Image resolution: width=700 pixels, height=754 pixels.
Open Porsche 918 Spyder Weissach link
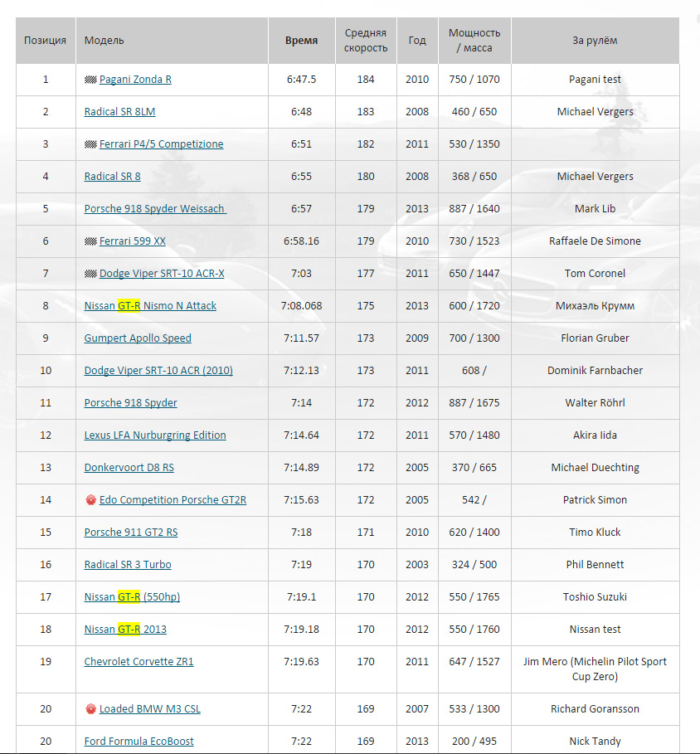(x=155, y=209)
